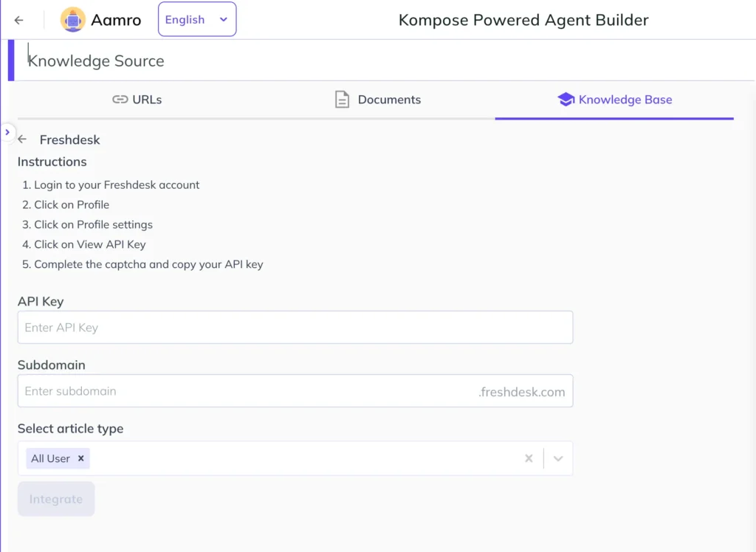Click the Integrate button

(56, 499)
